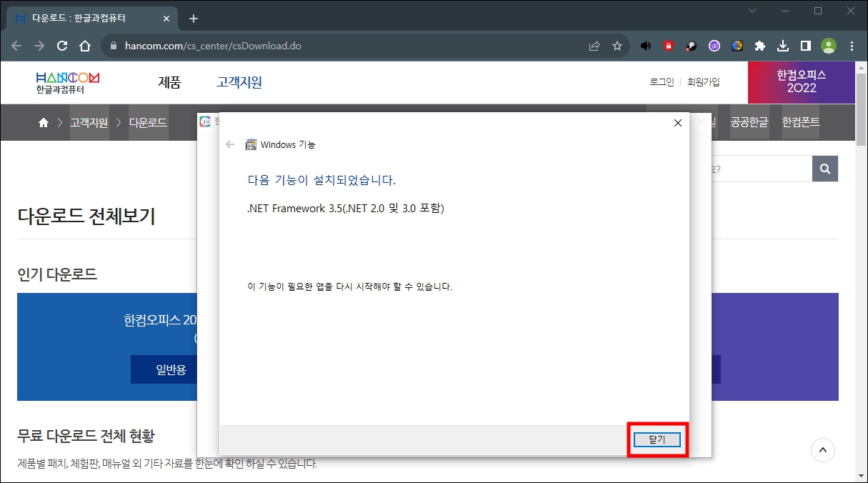Image resolution: width=868 pixels, height=483 pixels.
Task: Click the 로그인 link
Action: (x=660, y=81)
